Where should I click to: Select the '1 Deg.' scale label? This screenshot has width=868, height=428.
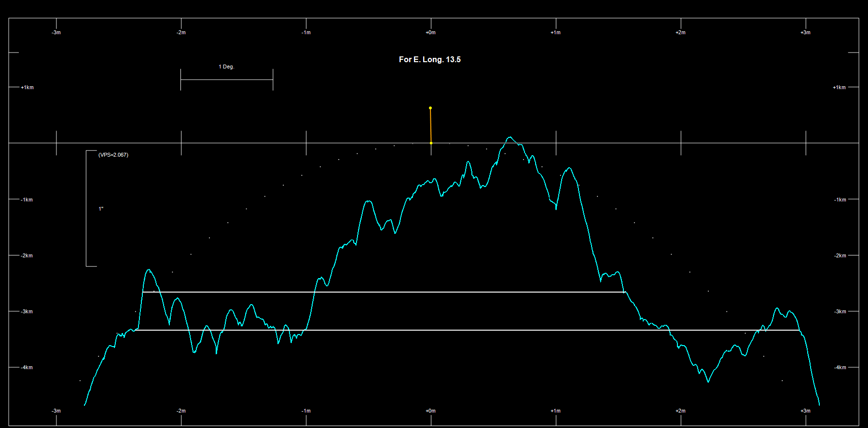[x=226, y=67]
